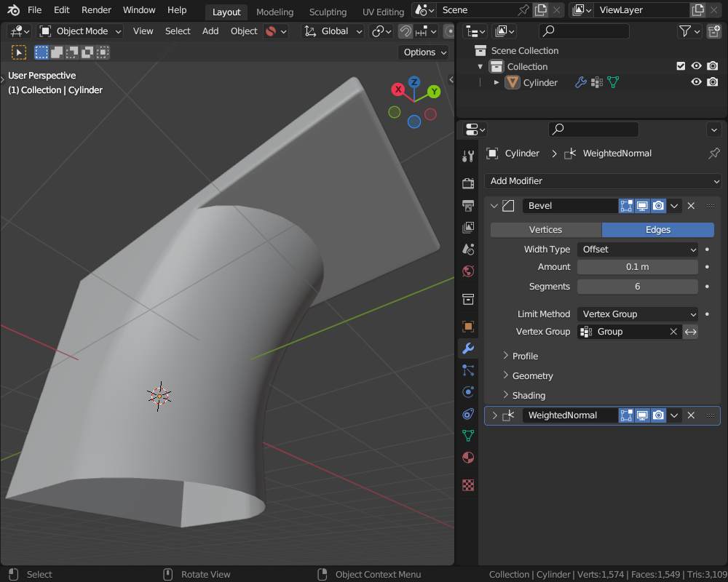Toggle Bevel modifier render display
The height and width of the screenshot is (582, 728).
(x=658, y=206)
